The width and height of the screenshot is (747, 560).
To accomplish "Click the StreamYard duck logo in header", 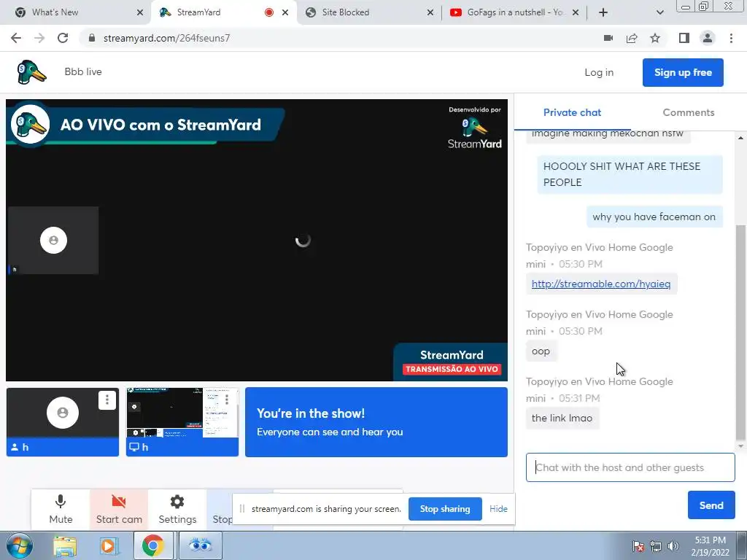I will pyautogui.click(x=31, y=72).
